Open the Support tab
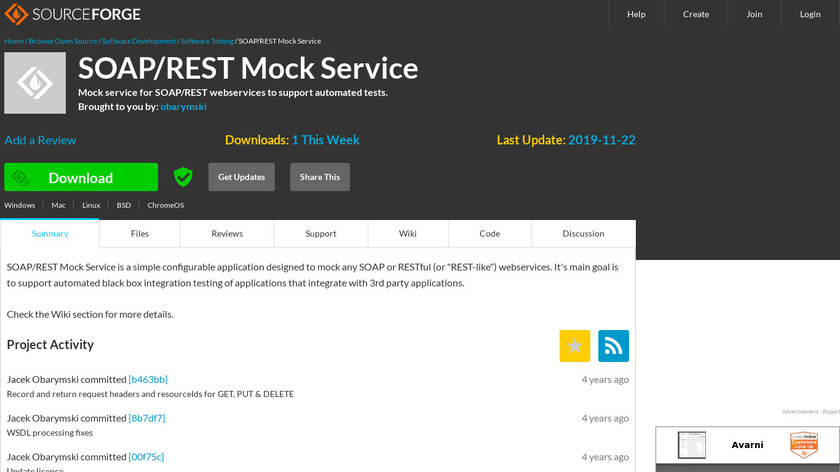 (x=321, y=234)
